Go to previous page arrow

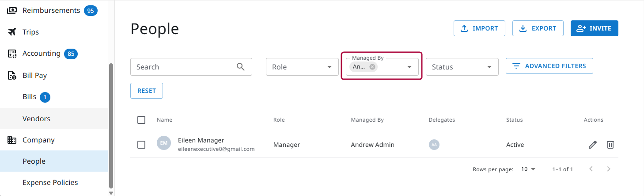pos(591,169)
